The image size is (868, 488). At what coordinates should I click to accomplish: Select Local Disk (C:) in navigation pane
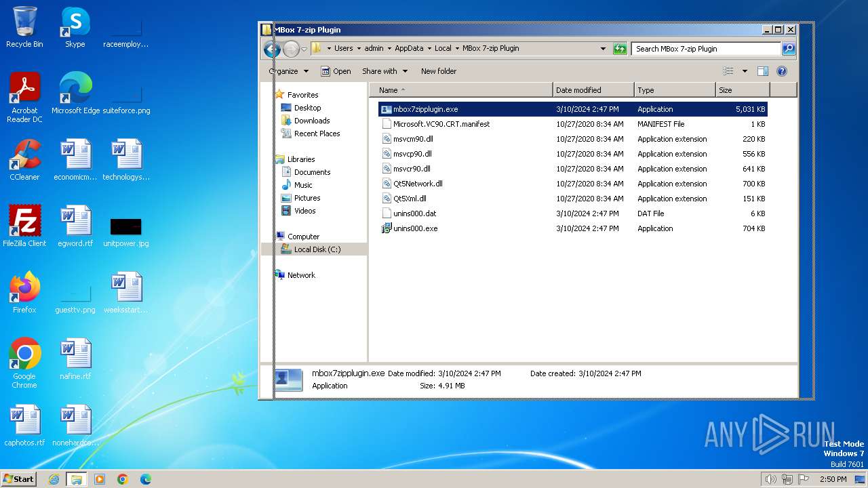(317, 249)
